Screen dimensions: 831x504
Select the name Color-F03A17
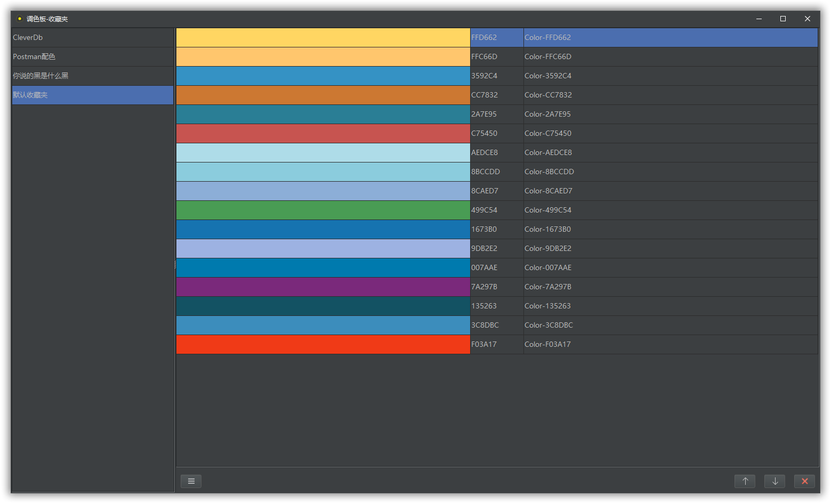(671, 344)
